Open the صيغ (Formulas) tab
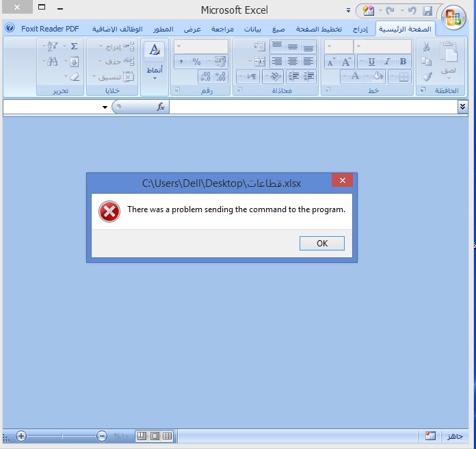Image resolution: width=476 pixels, height=449 pixels. point(278,29)
